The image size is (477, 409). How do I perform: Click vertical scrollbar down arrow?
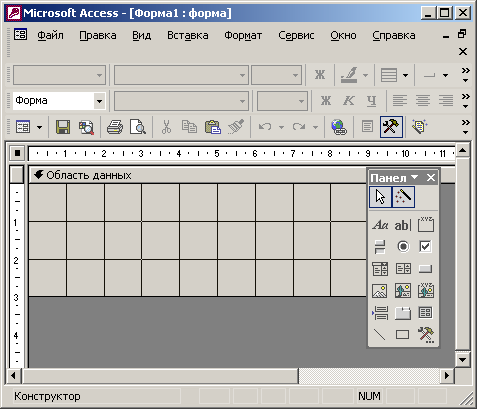pos(463,359)
